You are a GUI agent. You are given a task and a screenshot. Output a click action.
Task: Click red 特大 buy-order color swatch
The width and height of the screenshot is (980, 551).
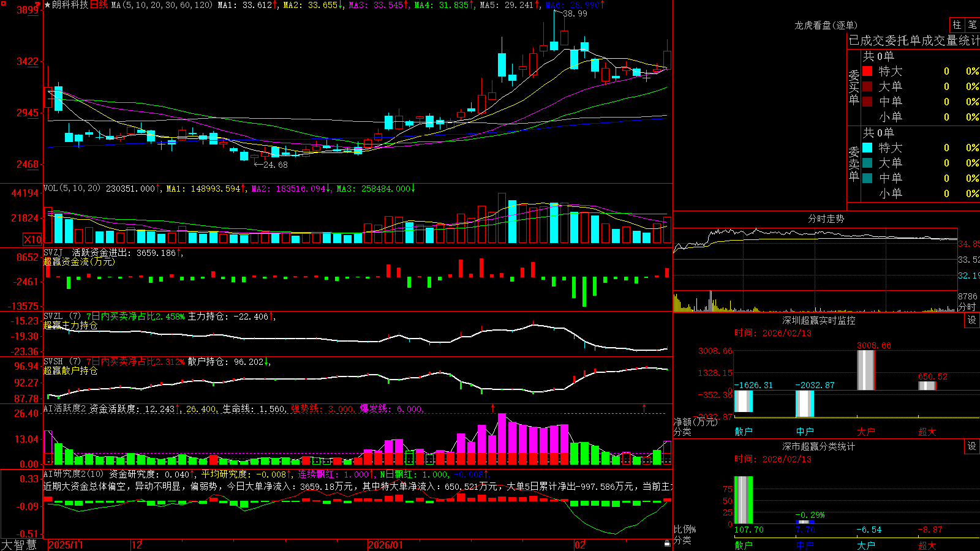[x=867, y=71]
